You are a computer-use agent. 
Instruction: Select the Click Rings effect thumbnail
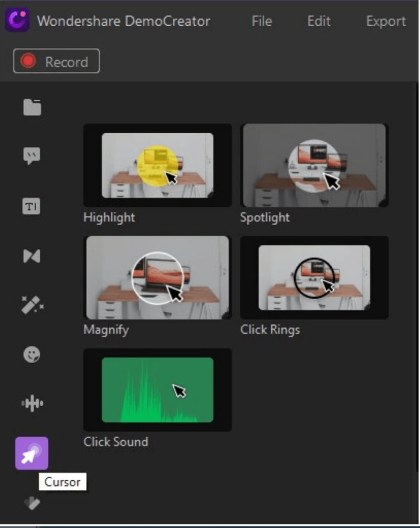[314, 278]
